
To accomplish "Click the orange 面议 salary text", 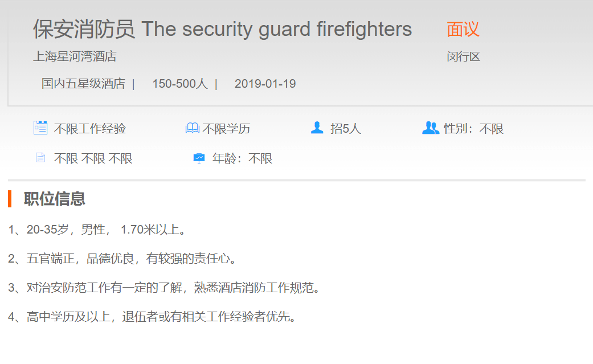I will pos(463,29).
